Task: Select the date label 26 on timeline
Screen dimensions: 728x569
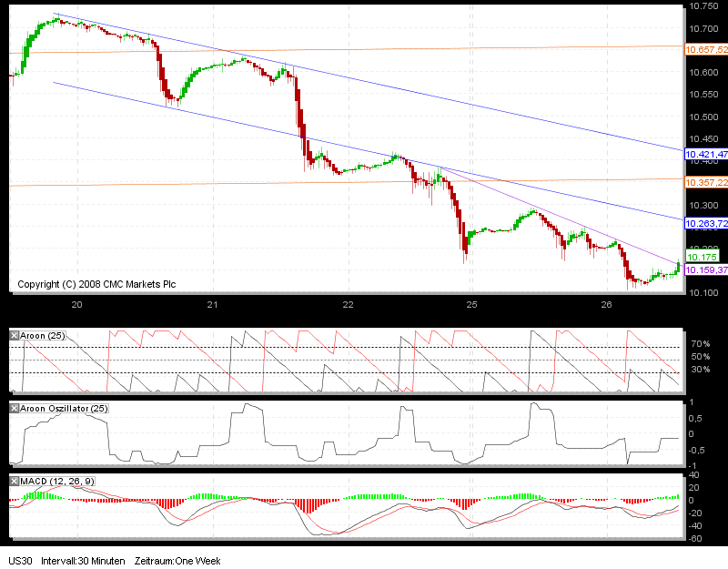Action: tap(605, 305)
